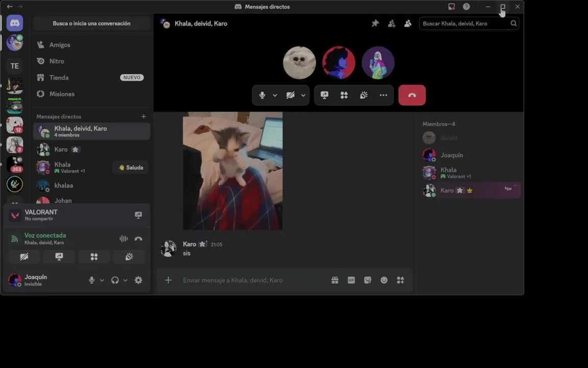Open khalaa direct message

91,186
